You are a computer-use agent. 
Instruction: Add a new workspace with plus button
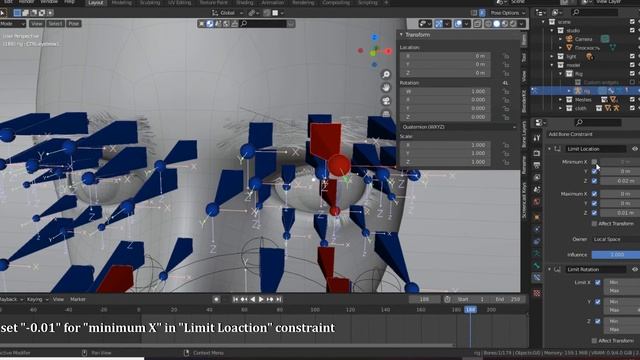pos(386,2)
